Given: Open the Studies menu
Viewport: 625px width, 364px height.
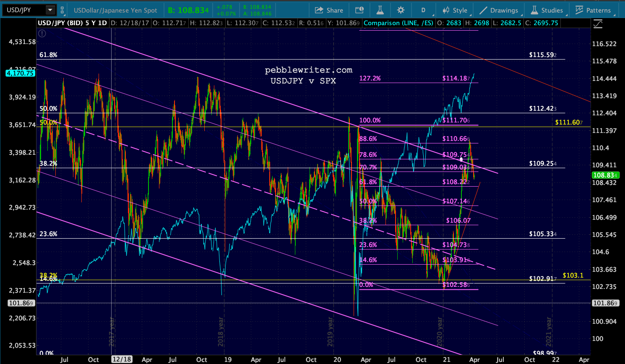Looking at the screenshot, I should [547, 10].
